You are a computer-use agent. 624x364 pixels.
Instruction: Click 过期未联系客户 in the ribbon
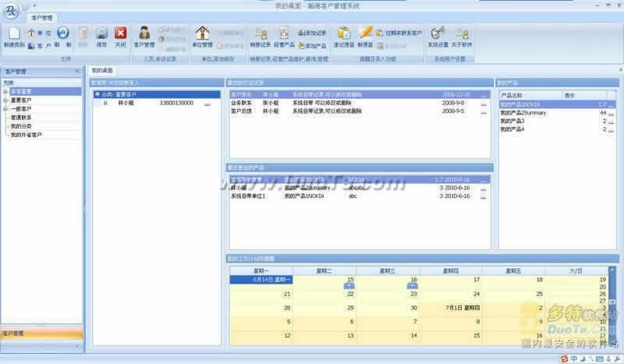[402, 34]
